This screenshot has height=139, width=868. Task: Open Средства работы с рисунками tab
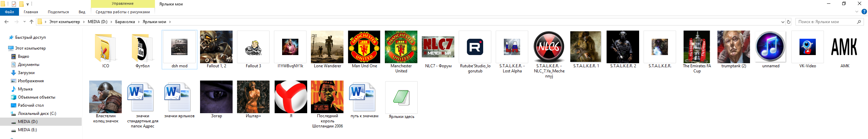[x=123, y=12]
